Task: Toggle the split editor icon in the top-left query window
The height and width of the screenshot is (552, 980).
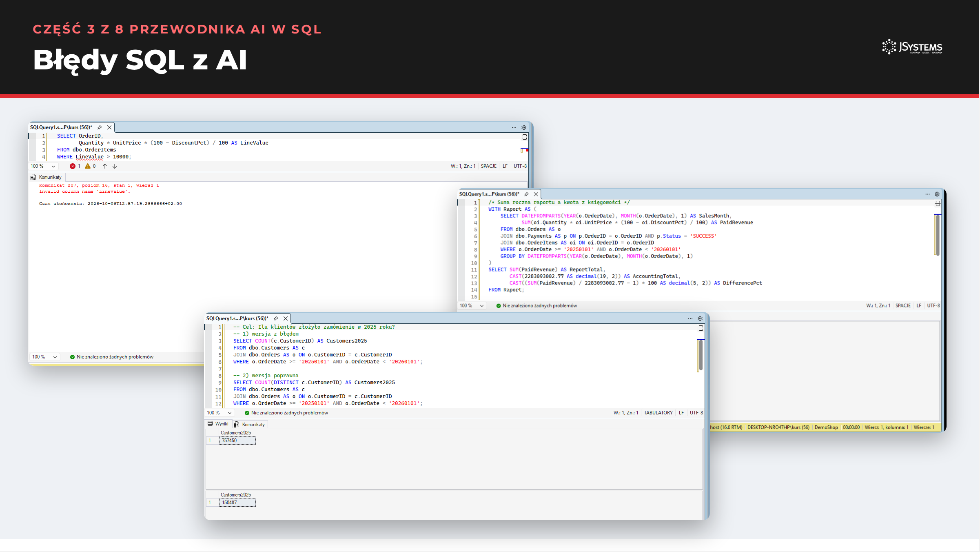Action: [525, 137]
